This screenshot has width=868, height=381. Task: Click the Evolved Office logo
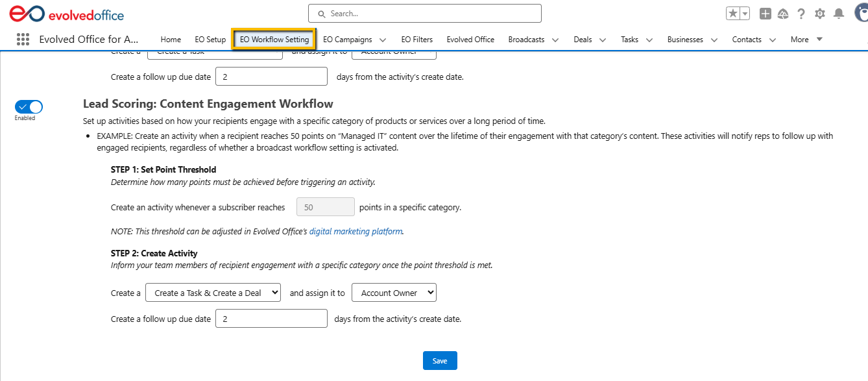pos(67,14)
